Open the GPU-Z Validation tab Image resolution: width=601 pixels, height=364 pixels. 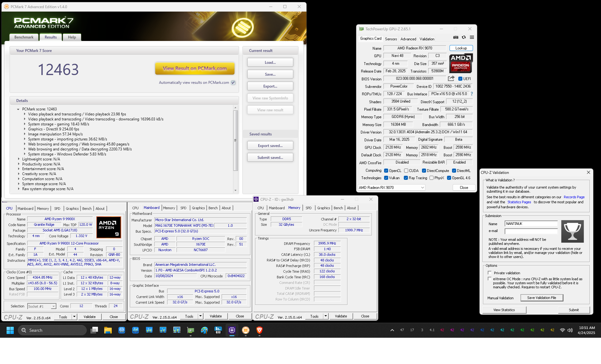[427, 39]
